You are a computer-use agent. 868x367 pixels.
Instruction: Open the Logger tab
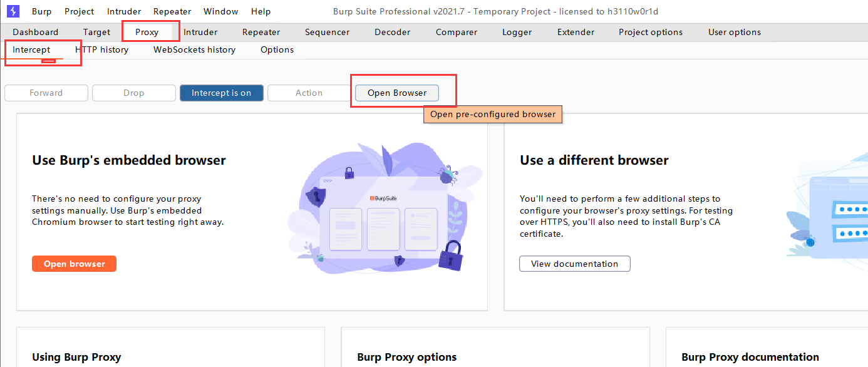coord(517,32)
